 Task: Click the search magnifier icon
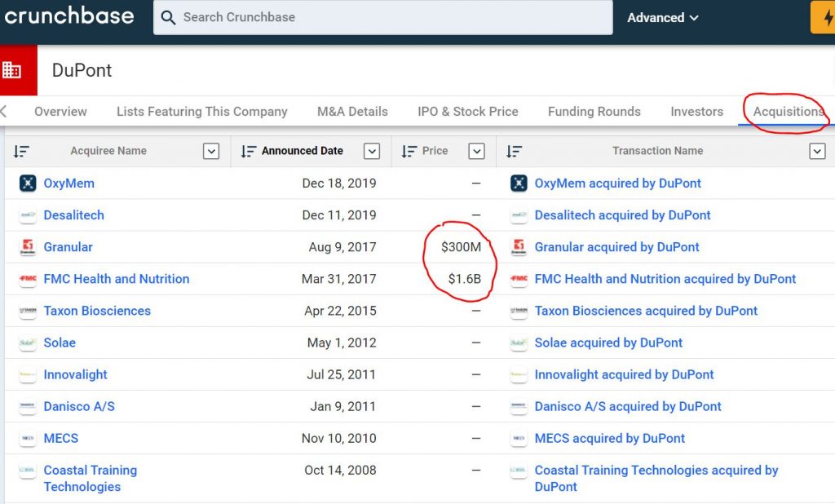pyautogui.click(x=169, y=17)
